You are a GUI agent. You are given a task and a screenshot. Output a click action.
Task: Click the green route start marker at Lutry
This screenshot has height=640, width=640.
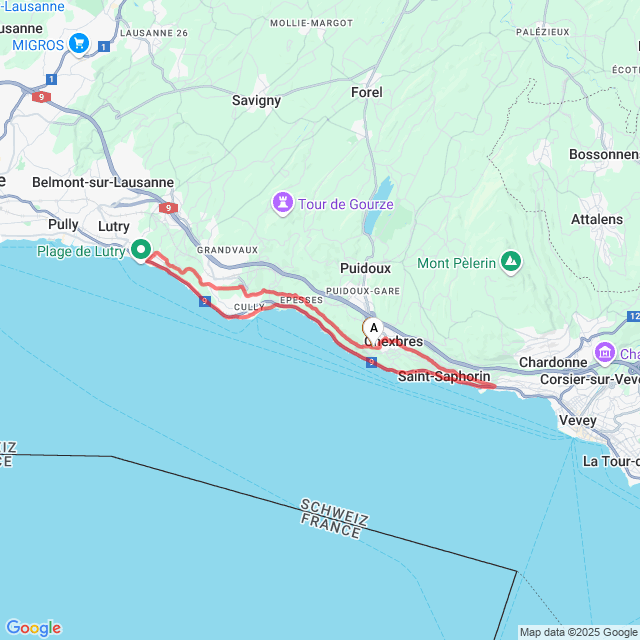(141, 249)
